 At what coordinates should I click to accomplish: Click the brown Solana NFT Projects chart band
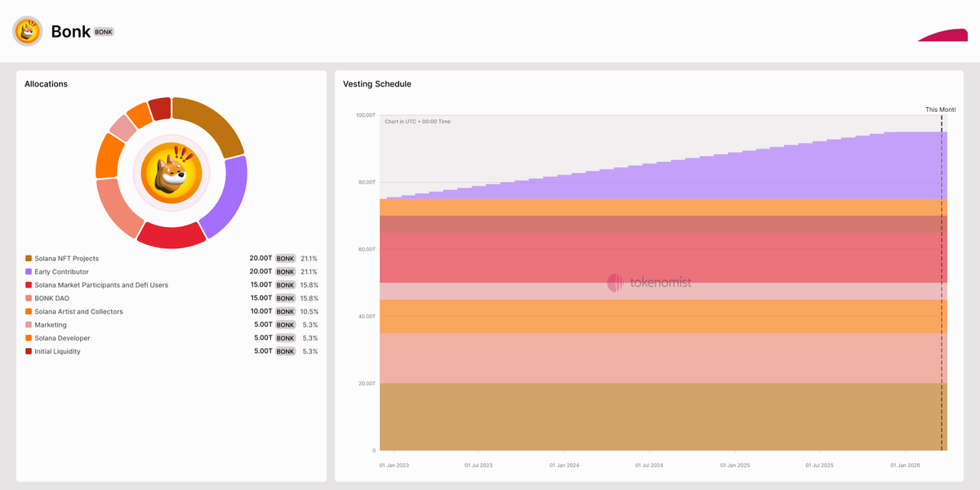pyautogui.click(x=663, y=416)
